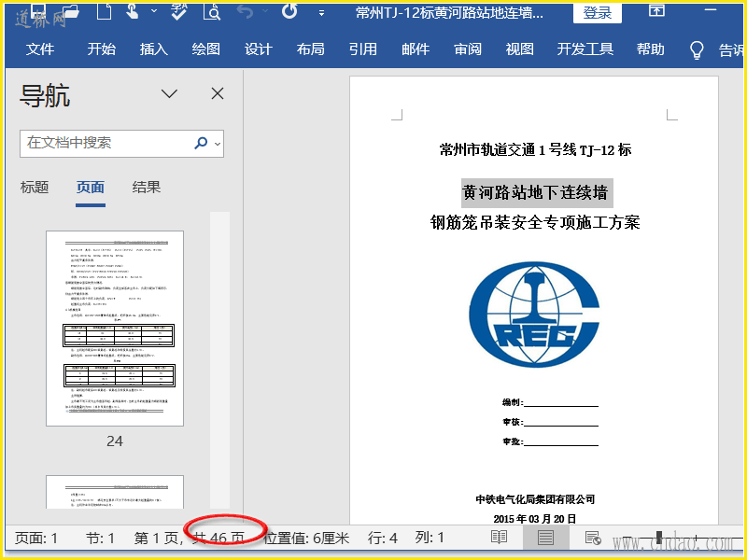Open the 导航 pane options chevron
The width and height of the screenshot is (747, 560).
coord(169,93)
